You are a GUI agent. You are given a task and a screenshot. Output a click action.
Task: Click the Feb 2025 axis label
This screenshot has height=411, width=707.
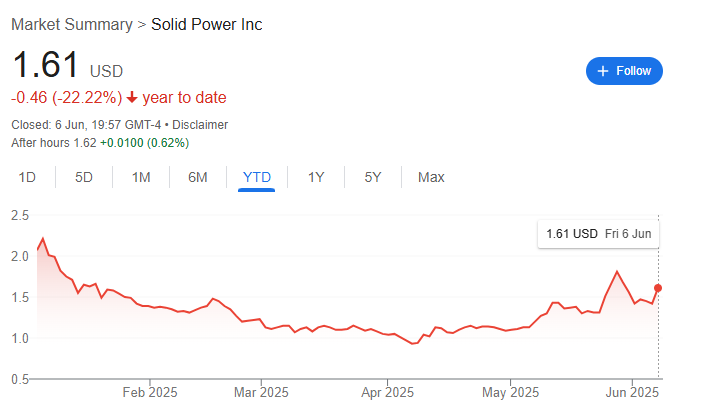(x=149, y=393)
